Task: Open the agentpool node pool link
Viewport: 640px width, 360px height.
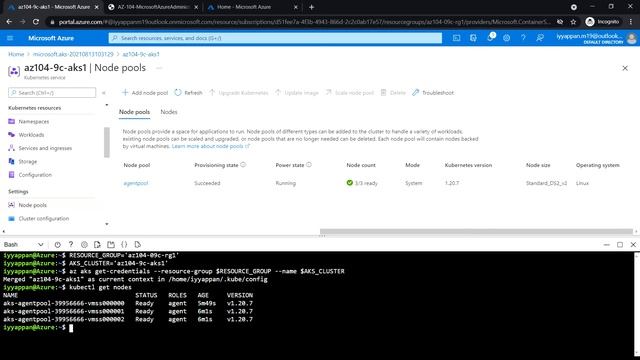Action: click(136, 183)
